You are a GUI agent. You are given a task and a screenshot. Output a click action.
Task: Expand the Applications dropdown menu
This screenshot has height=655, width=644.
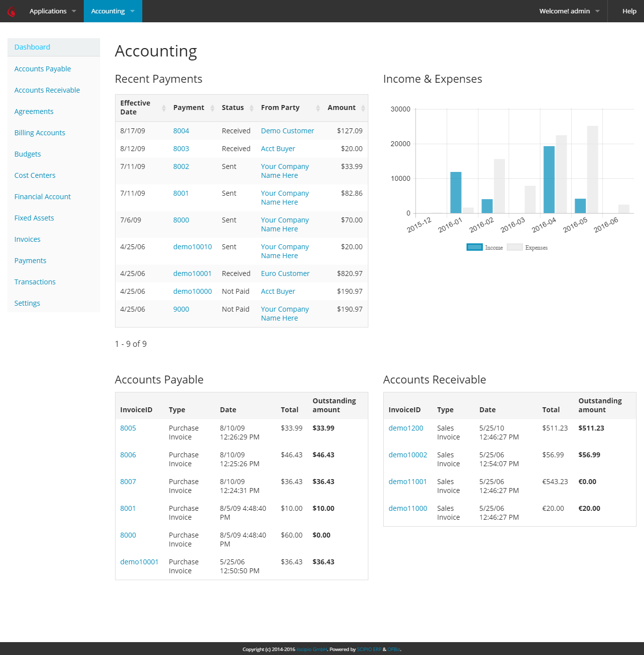[x=53, y=11]
